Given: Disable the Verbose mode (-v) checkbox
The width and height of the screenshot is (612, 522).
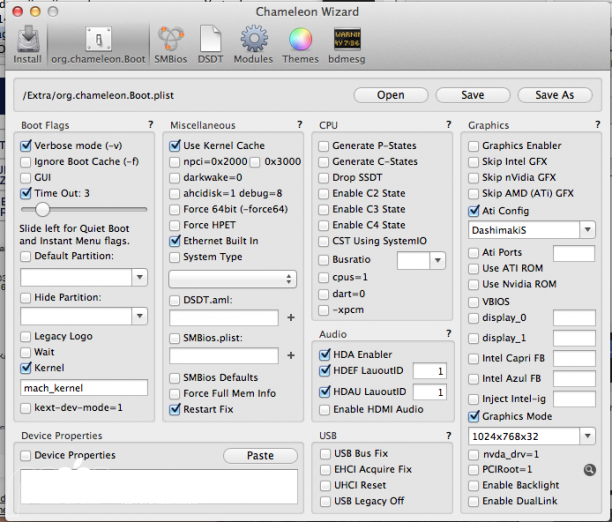Looking at the screenshot, I should pyautogui.click(x=27, y=146).
